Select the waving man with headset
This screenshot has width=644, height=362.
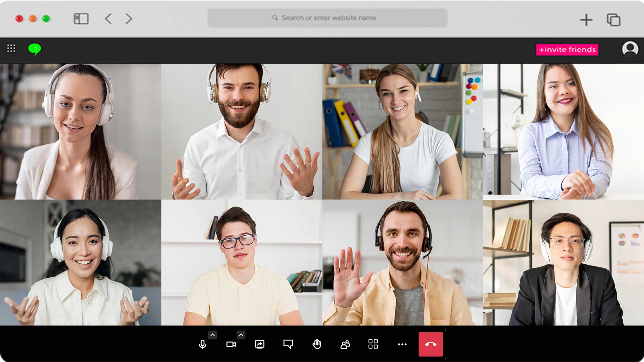(402, 263)
